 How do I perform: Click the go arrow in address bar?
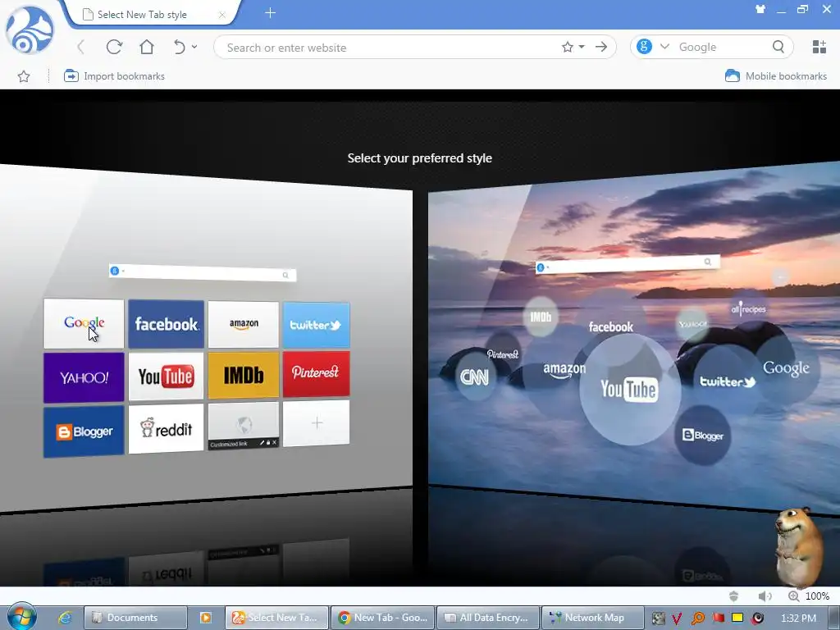pos(601,47)
